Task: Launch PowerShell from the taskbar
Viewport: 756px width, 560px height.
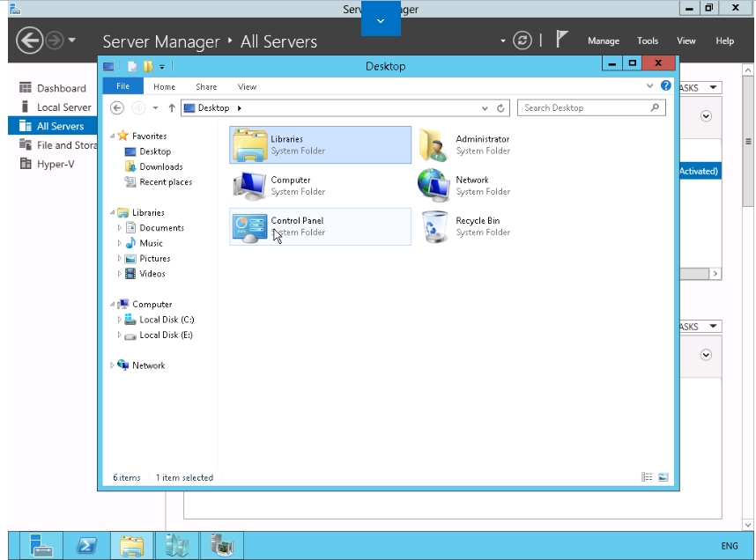Action: coord(86,546)
